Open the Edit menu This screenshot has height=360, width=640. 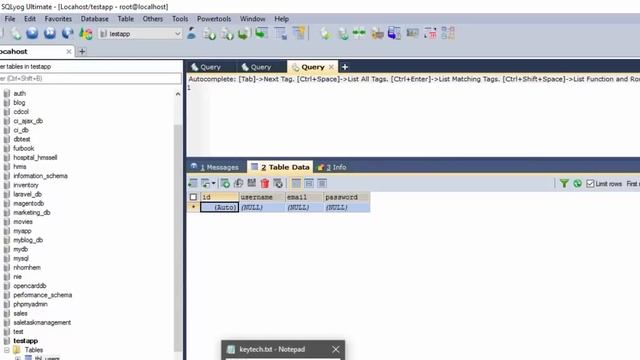[x=30, y=19]
